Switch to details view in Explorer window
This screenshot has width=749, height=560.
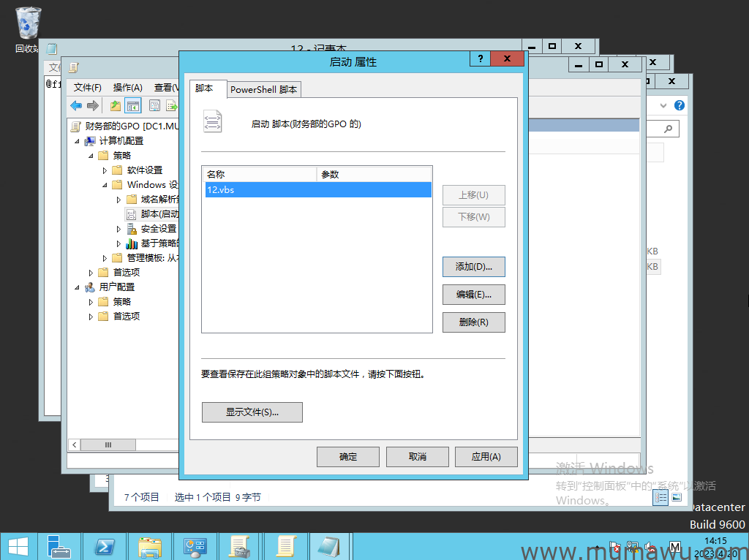[660, 497]
